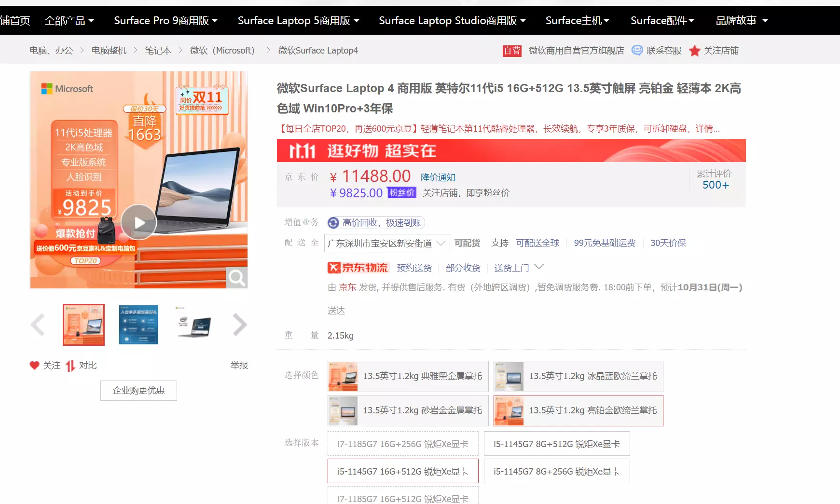Select the blue specs thumbnail
This screenshot has height=504, width=840.
(x=138, y=325)
